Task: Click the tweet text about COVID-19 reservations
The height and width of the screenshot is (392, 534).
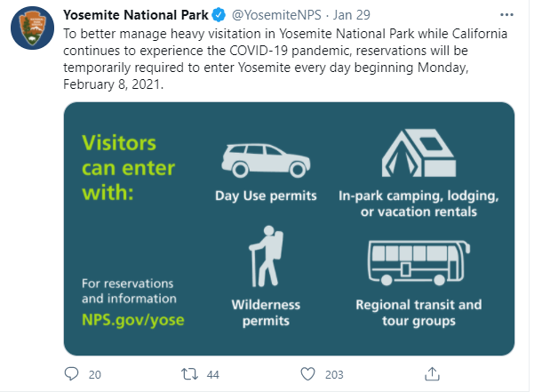Action: pos(285,59)
